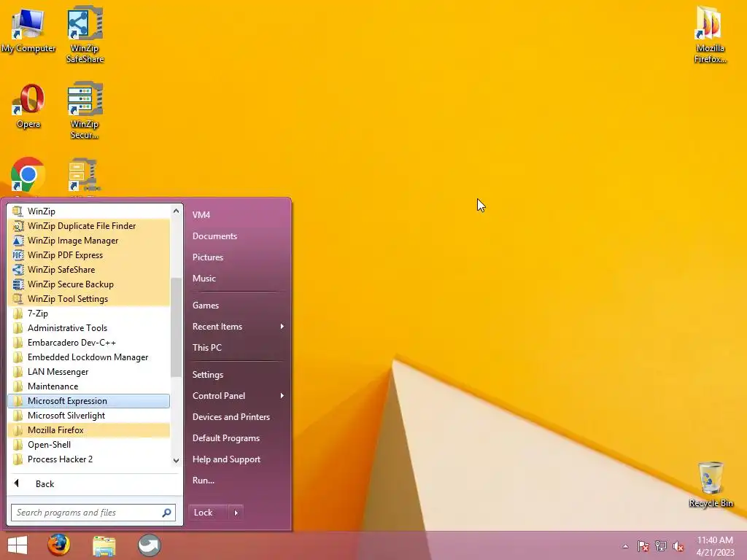This screenshot has height=560, width=747.
Task: Expand the 7-Zip folder
Action: click(x=88, y=314)
